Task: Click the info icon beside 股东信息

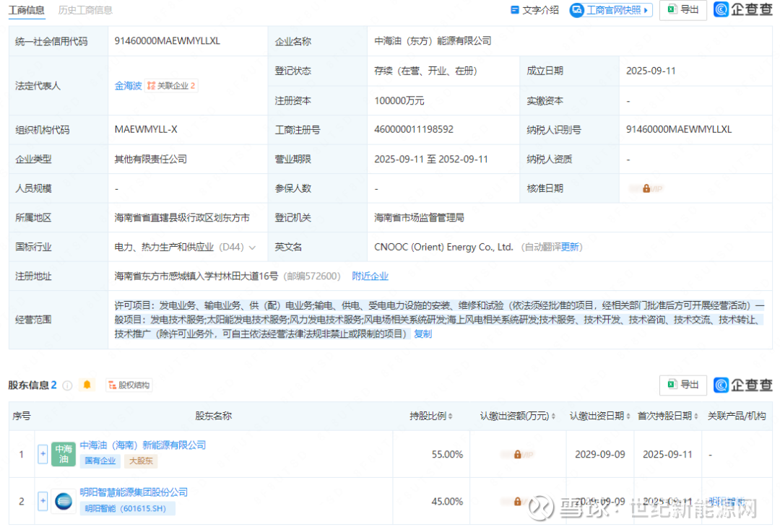Action: [x=67, y=385]
